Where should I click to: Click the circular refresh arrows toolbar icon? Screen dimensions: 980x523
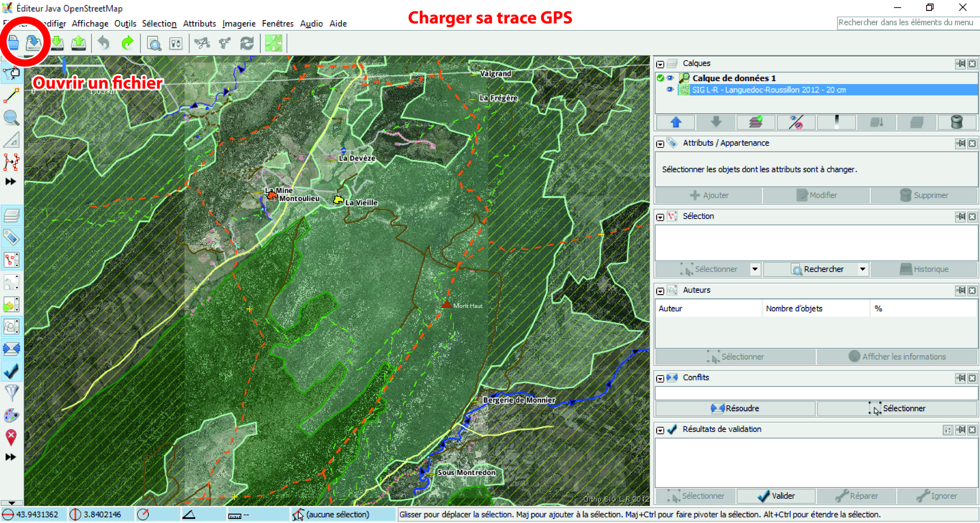click(247, 43)
